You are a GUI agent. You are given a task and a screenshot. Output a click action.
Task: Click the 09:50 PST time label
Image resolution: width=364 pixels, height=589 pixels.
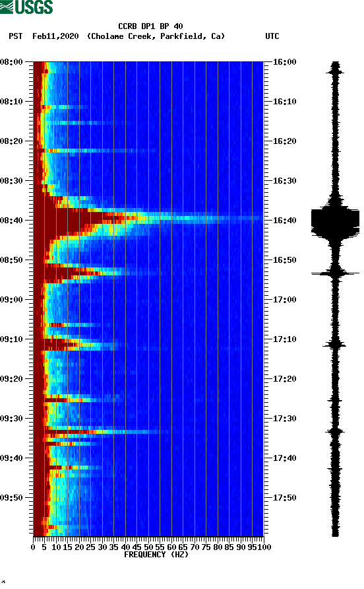pos(12,498)
